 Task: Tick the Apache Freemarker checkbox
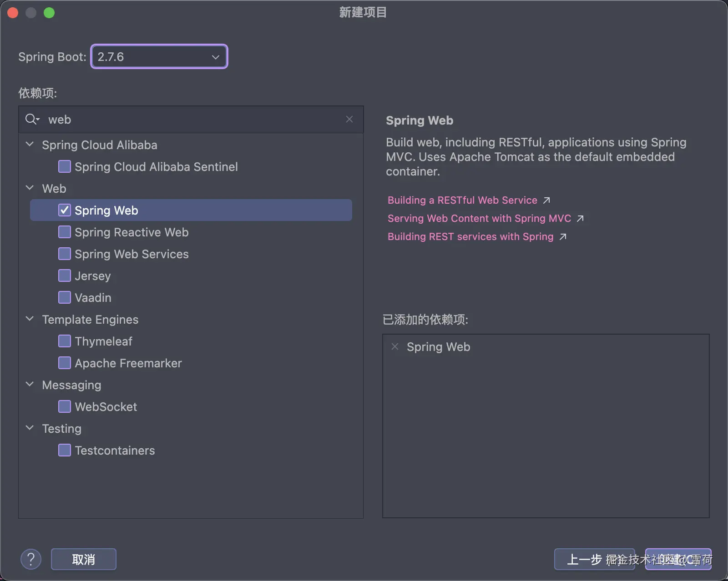tap(65, 363)
